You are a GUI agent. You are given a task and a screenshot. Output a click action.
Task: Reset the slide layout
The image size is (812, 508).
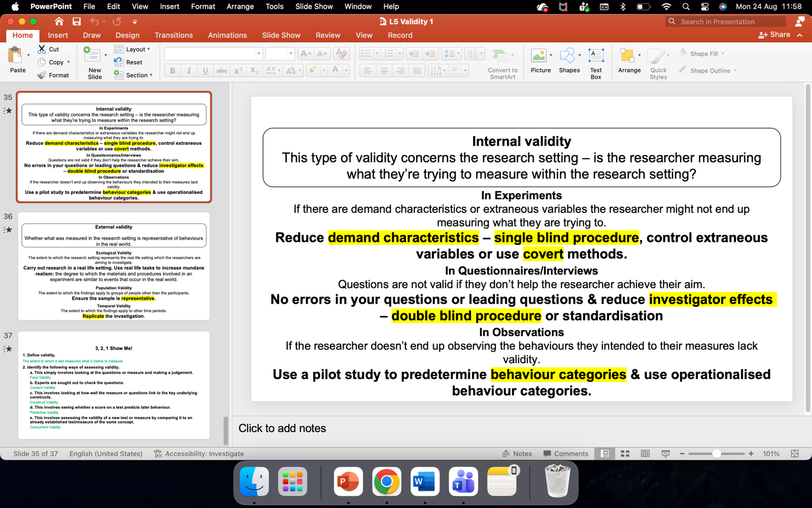[x=128, y=62]
